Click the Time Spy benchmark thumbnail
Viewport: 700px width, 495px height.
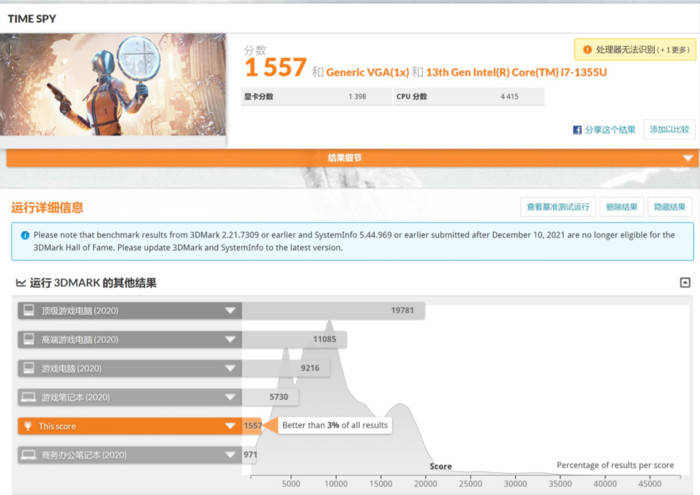point(113,85)
